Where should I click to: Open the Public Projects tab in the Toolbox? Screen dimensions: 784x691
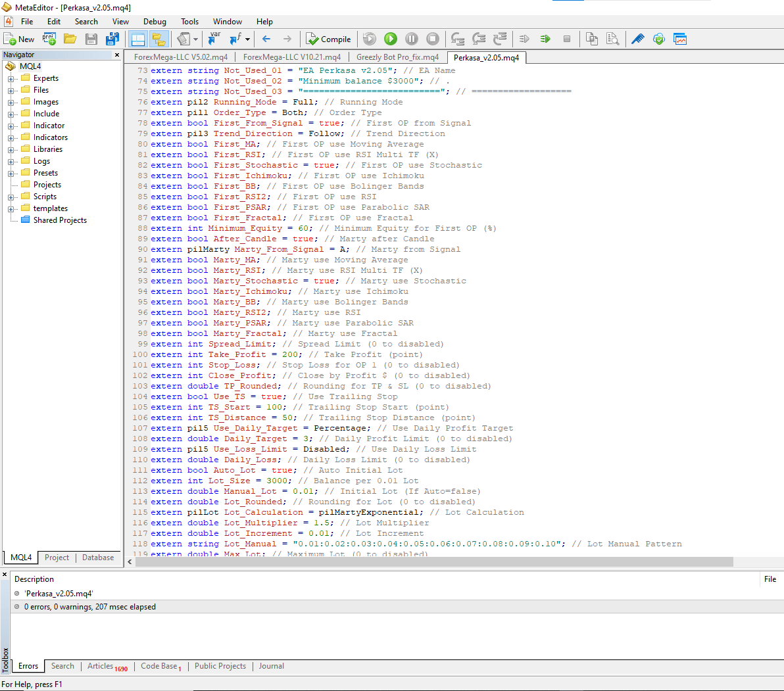(x=220, y=666)
